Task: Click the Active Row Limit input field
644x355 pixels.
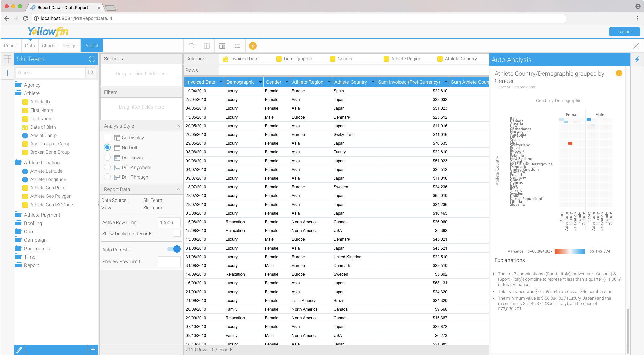Action: point(169,223)
